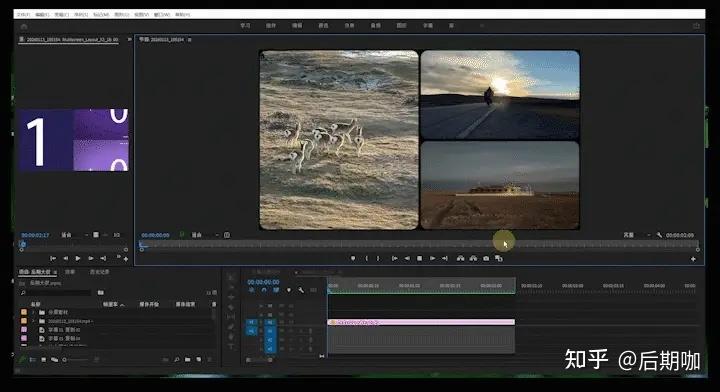The width and height of the screenshot is (720, 392).
Task: Select the Selection tool in the tools panel
Action: [231, 277]
